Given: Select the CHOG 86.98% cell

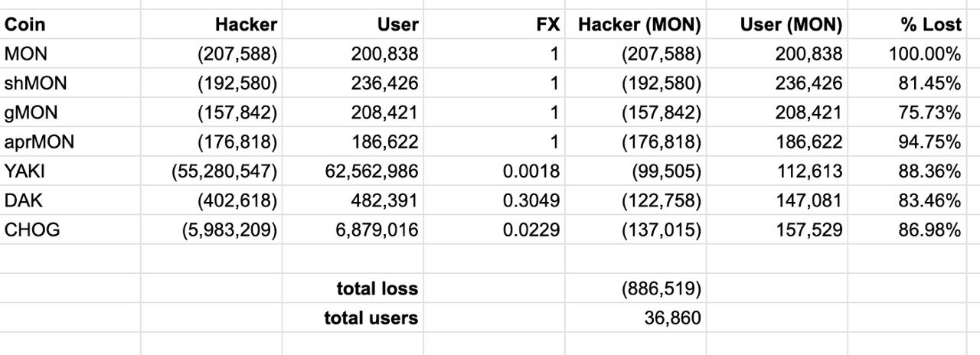Looking at the screenshot, I should tap(909, 230).
